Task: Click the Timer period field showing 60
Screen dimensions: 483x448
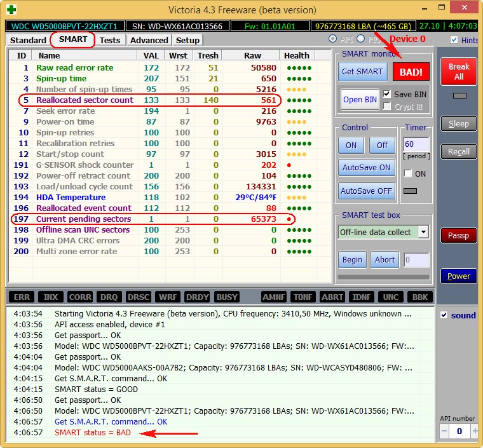Action: coord(416,144)
